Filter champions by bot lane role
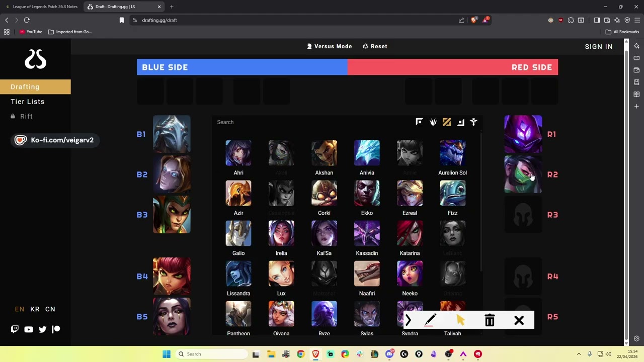 (460, 122)
